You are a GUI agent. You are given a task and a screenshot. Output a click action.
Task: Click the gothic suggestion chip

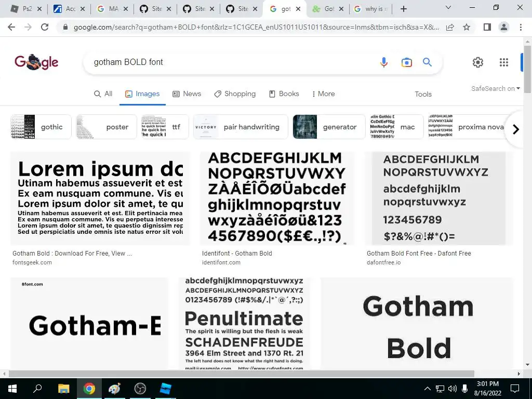(x=41, y=127)
